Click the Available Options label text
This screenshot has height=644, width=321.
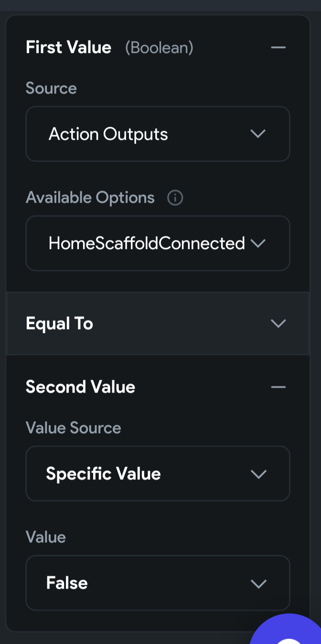click(x=90, y=197)
